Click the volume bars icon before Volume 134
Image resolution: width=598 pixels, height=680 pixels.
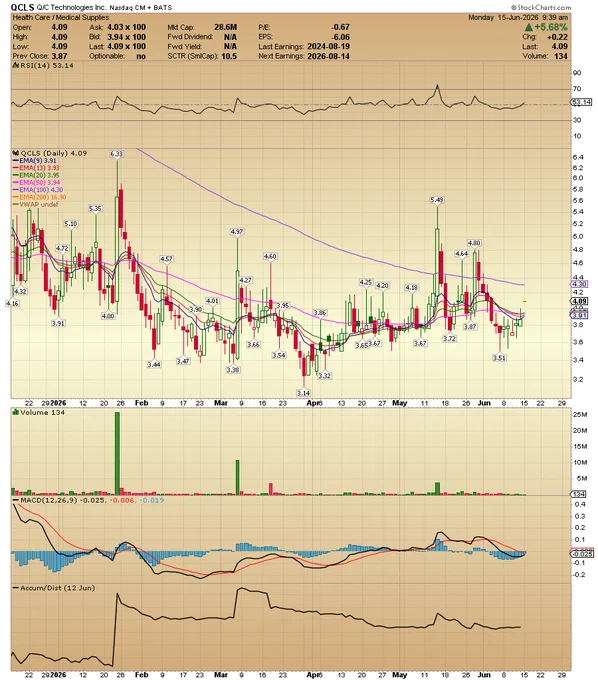tap(16, 412)
